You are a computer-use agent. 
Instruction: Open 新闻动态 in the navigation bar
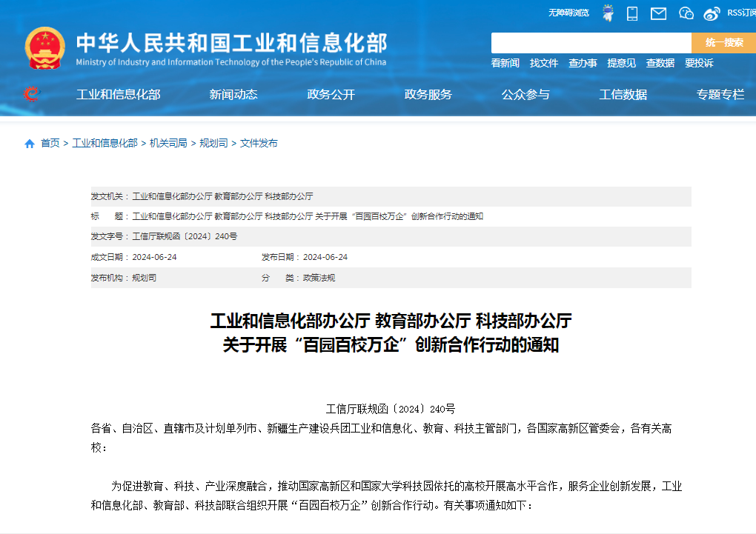point(233,94)
